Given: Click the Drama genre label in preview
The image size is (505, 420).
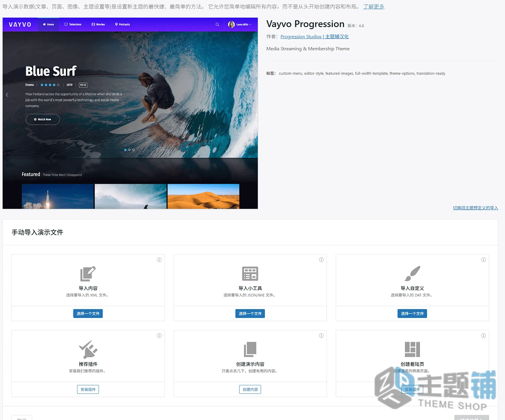Looking at the screenshot, I should point(29,85).
